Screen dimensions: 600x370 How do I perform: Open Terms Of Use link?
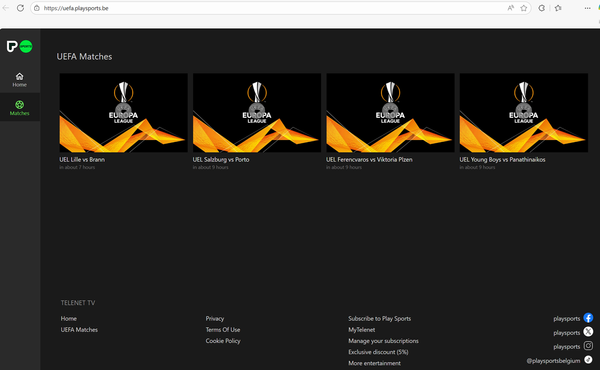(223, 329)
